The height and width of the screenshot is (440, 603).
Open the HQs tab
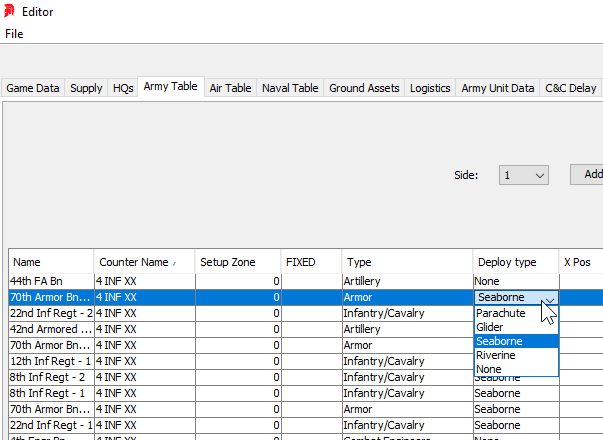coord(123,88)
